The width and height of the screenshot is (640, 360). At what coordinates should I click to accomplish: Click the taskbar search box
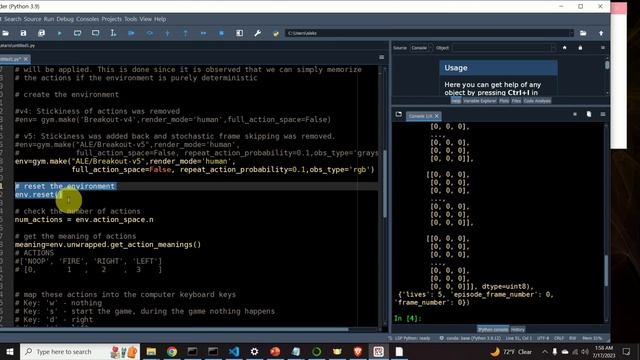pos(80,351)
